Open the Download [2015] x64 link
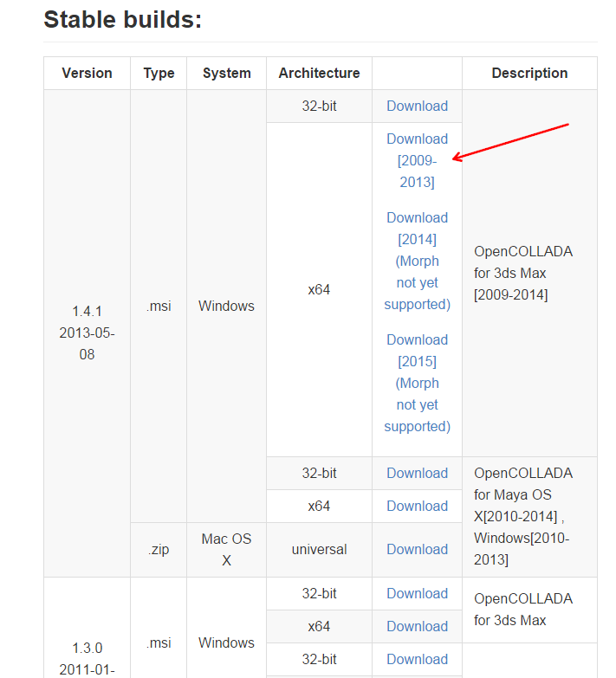This screenshot has height=678, width=616. [417, 383]
